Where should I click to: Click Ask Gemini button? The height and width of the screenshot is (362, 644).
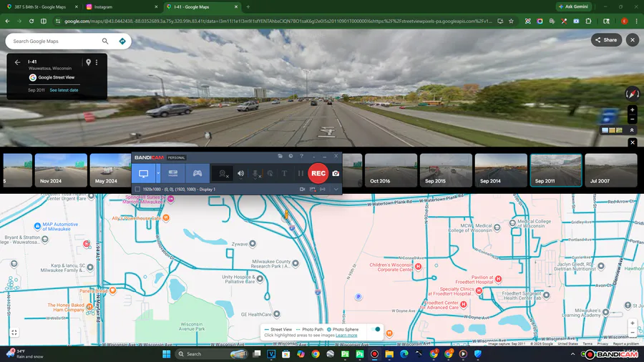[573, 6]
